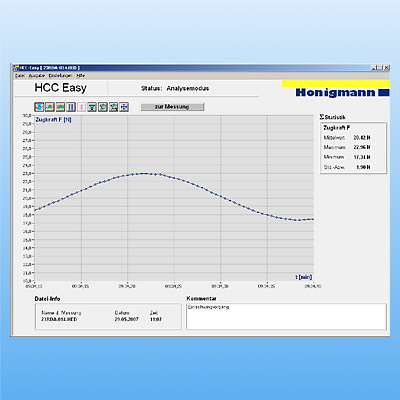This screenshot has height=400, width=400.
Task: Click the second waveform chart toolbar icon
Action: pyautogui.click(x=50, y=107)
